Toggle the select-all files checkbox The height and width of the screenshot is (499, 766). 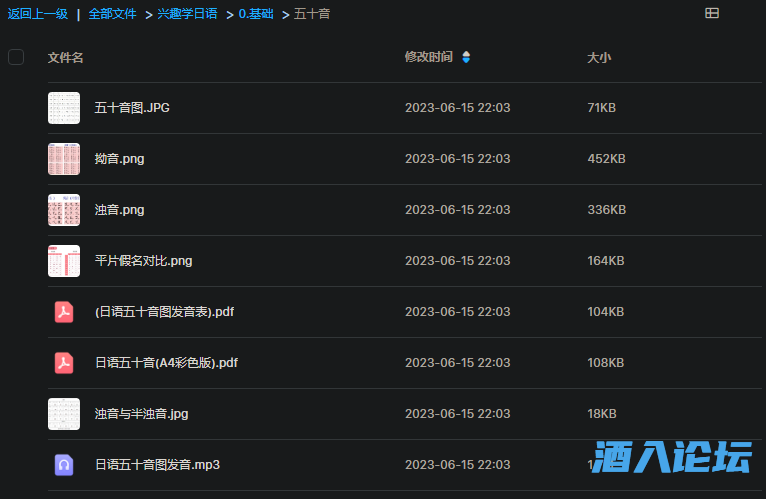(16, 57)
